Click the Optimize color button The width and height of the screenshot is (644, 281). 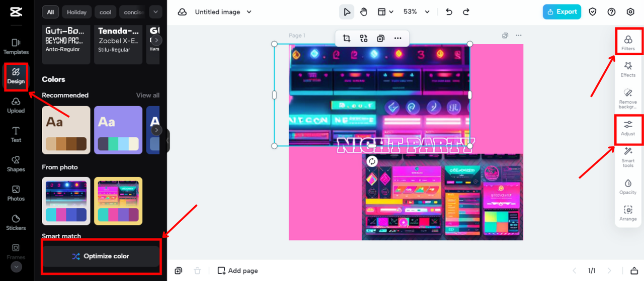[x=101, y=256]
